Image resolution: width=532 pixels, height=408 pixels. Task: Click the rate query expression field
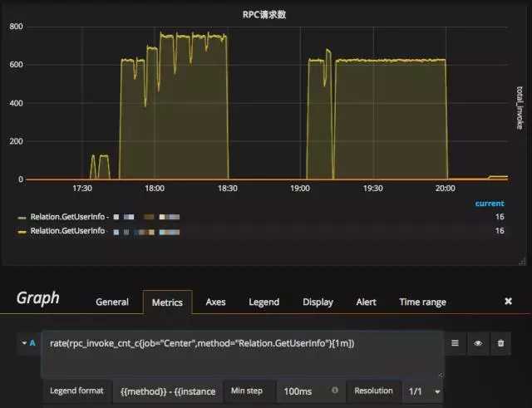point(243,354)
